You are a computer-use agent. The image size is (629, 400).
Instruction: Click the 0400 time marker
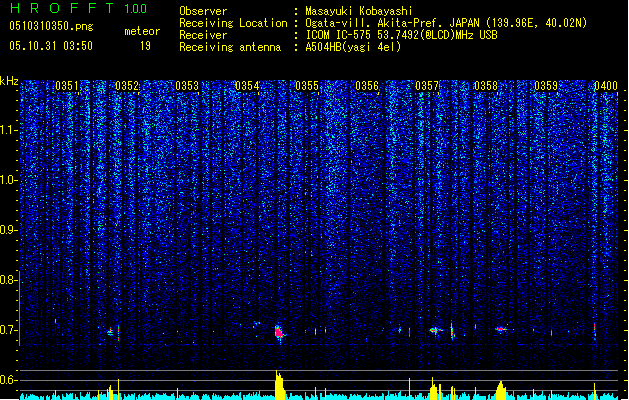tap(606, 86)
